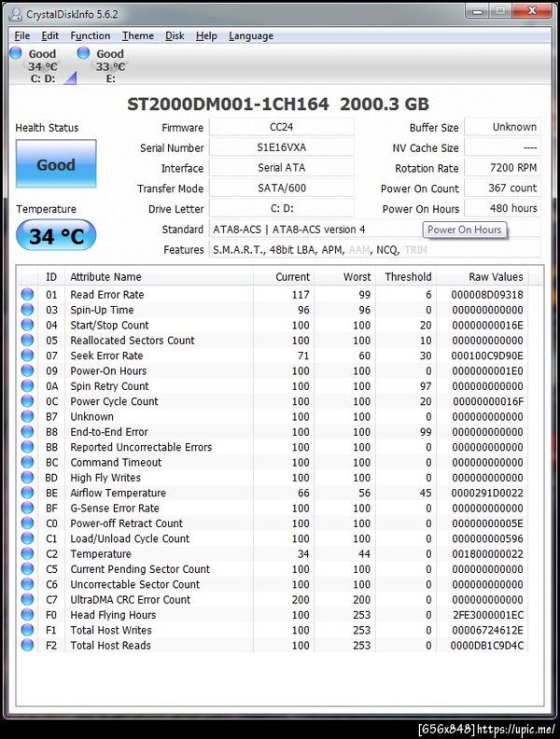Click the status orb for B7 Unknown

coord(27,416)
